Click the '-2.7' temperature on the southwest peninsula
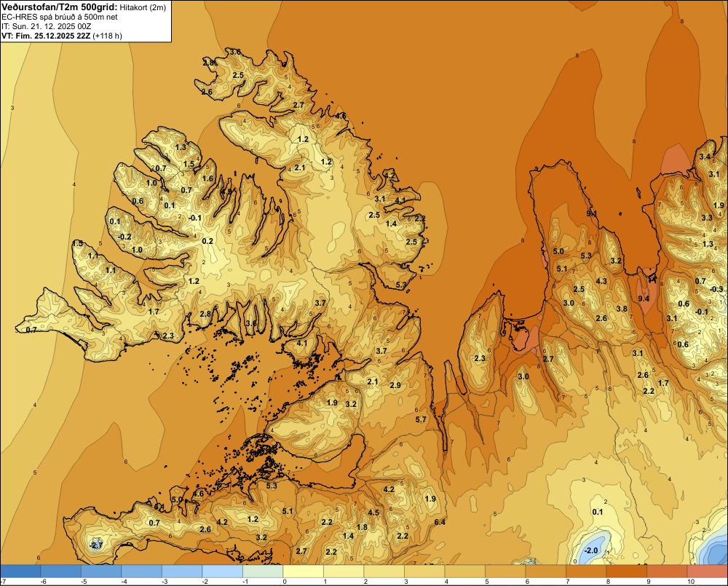 [x=95, y=545]
